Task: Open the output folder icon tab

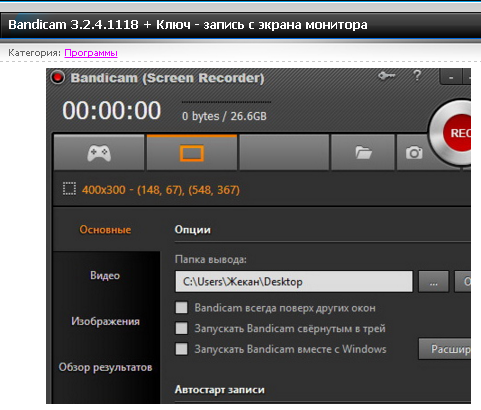Action: click(x=363, y=153)
